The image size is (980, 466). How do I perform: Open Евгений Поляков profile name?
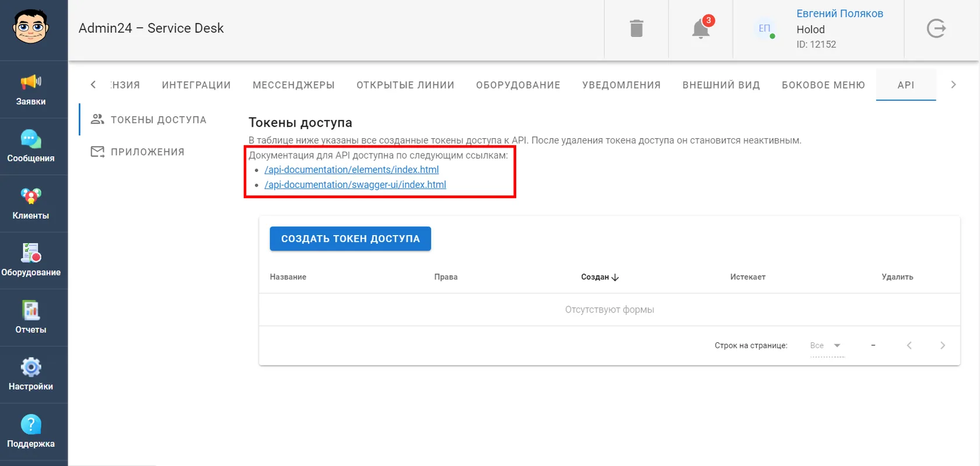click(839, 13)
